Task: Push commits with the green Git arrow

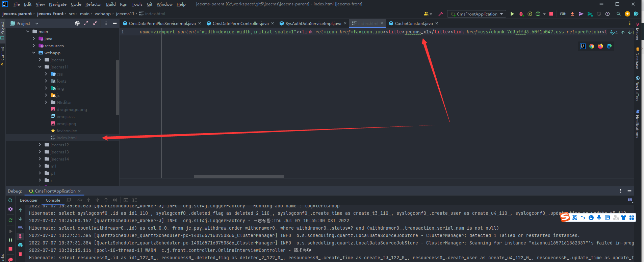Action: coord(590,14)
